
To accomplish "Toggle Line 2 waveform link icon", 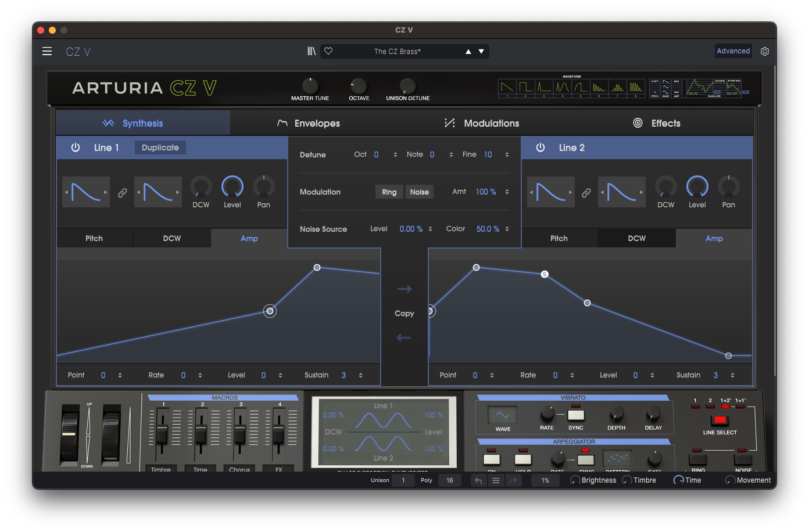I will 586,193.
